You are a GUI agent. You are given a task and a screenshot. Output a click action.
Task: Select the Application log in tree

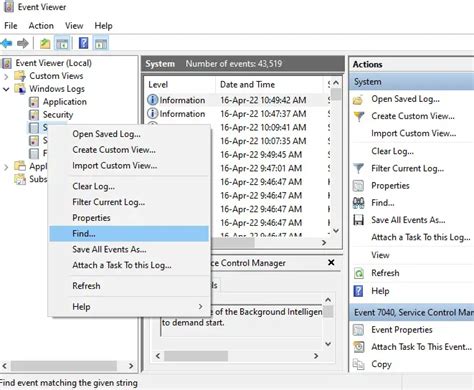65,102
